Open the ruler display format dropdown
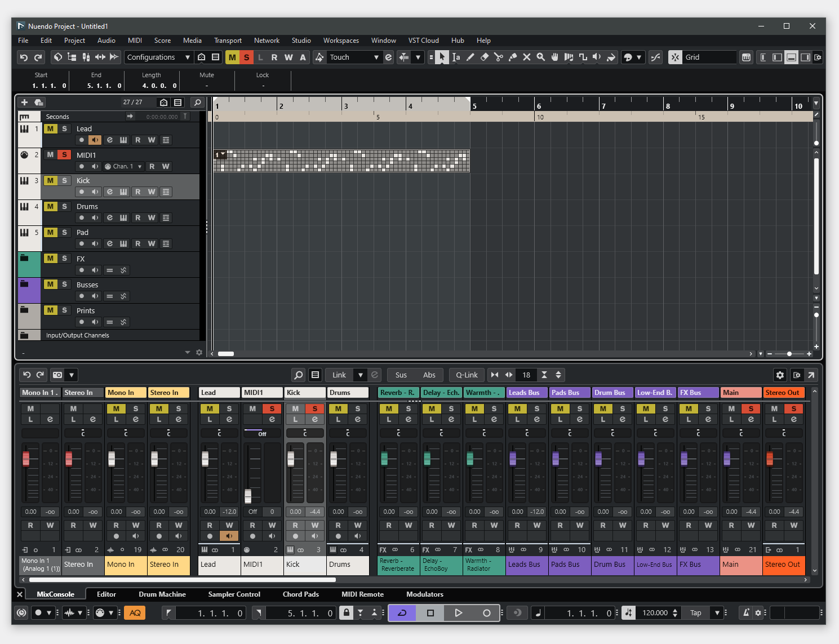 (x=816, y=103)
